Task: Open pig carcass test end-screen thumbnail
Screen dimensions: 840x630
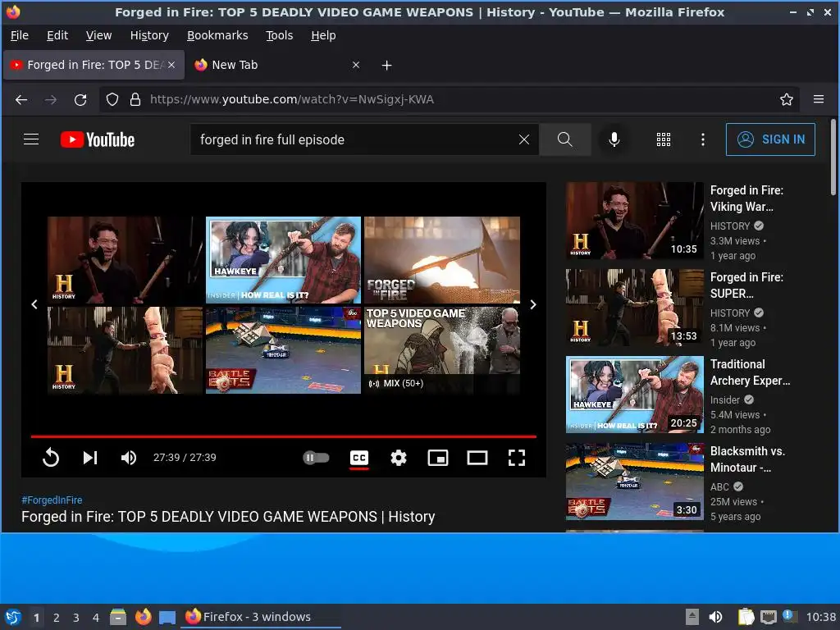Action: pyautogui.click(x=125, y=350)
